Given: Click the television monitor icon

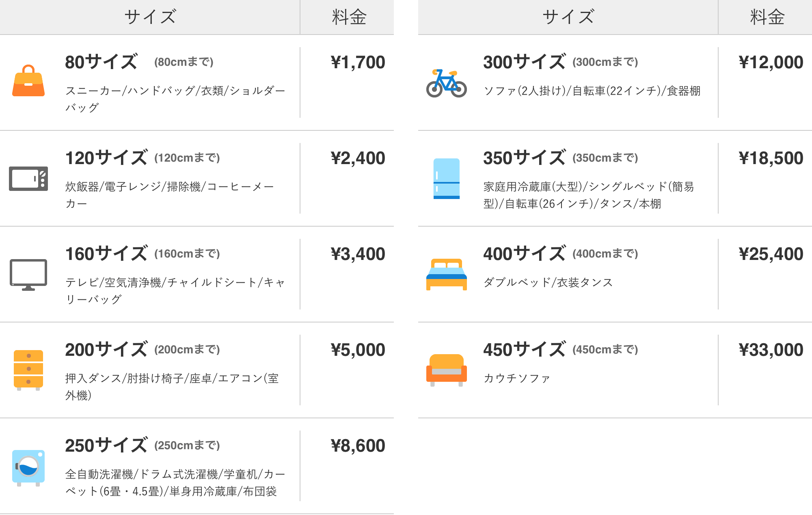Looking at the screenshot, I should [28, 275].
